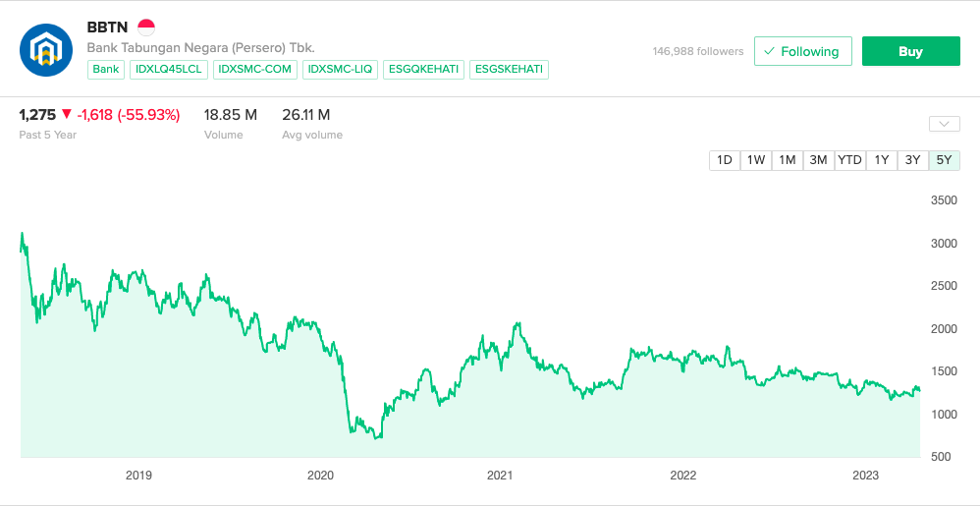Click the 2000 y-axis label
The image size is (980, 506).
pos(945,329)
